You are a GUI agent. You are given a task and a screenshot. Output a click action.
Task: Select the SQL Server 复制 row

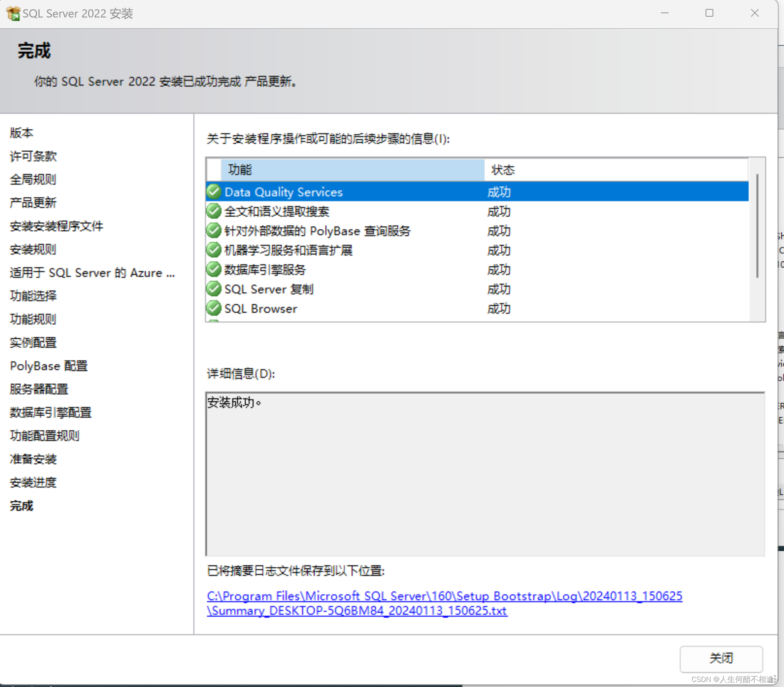point(477,289)
